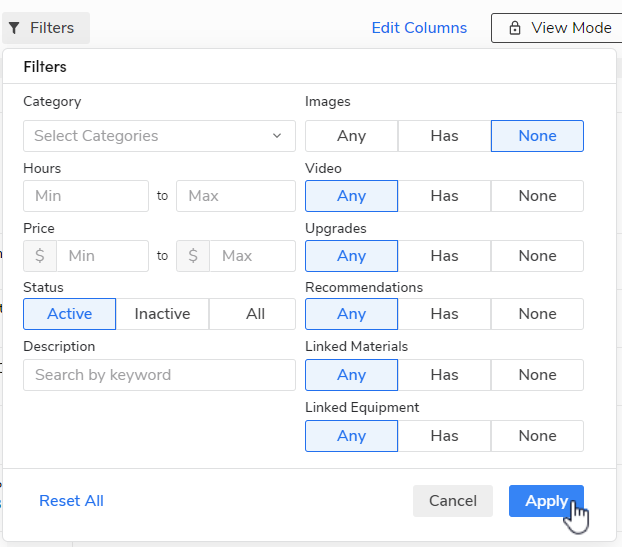Set Images filter to Has
Screen dimensions: 622x547
click(x=444, y=136)
